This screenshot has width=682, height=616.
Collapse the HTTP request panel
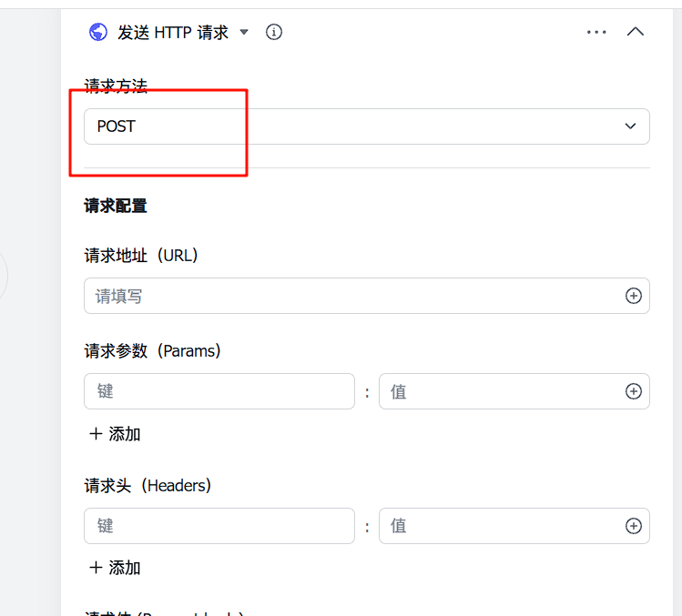coord(635,32)
